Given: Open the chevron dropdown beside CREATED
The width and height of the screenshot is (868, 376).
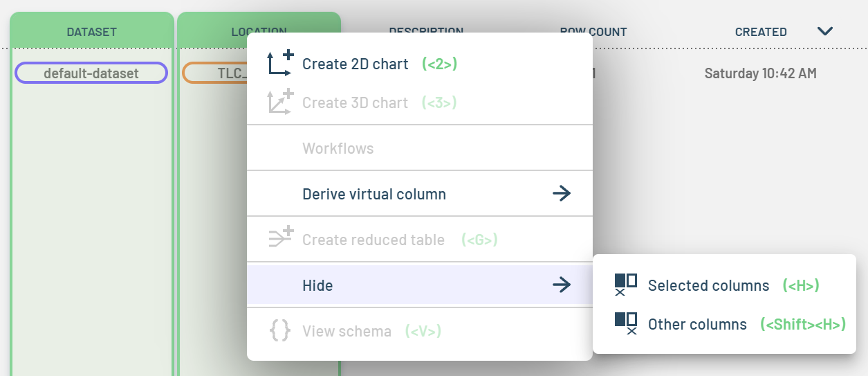Looking at the screenshot, I should pyautogui.click(x=824, y=31).
